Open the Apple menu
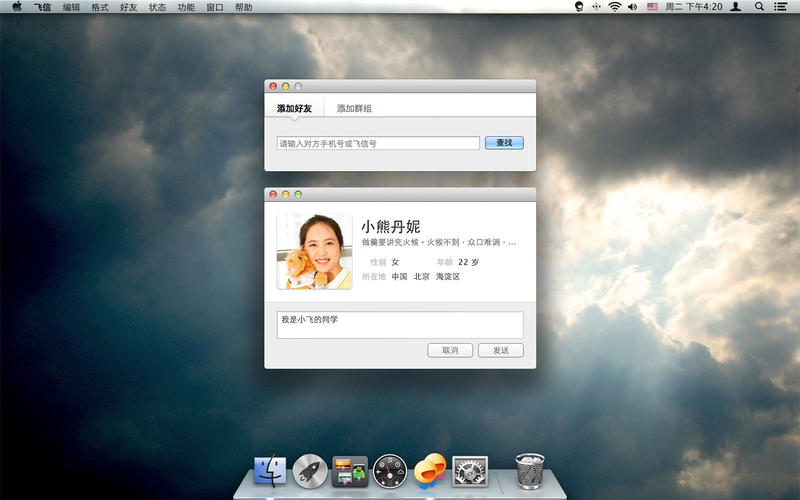The image size is (800, 500). click(17, 6)
